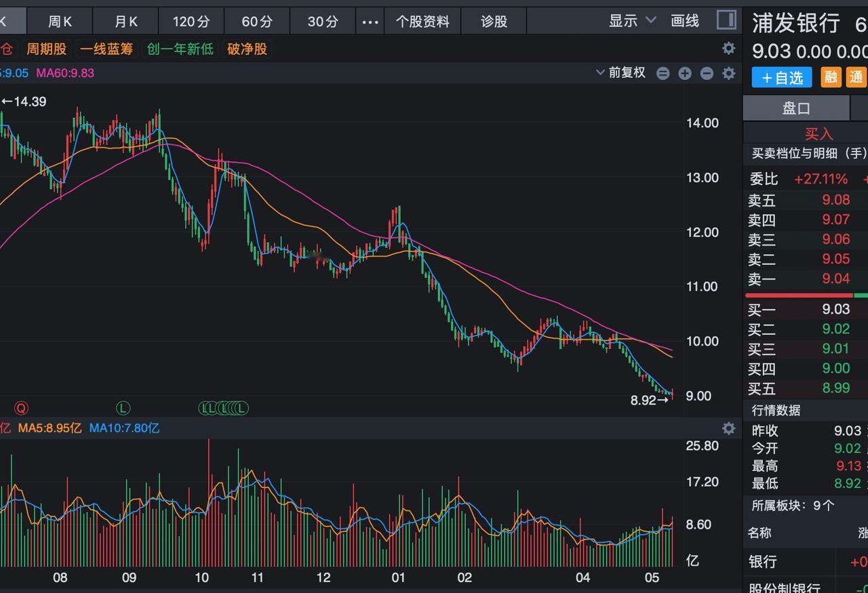Viewport: 868px width, 593px height.
Task: Click the 所属板块: 9个 header
Action: coord(793,505)
